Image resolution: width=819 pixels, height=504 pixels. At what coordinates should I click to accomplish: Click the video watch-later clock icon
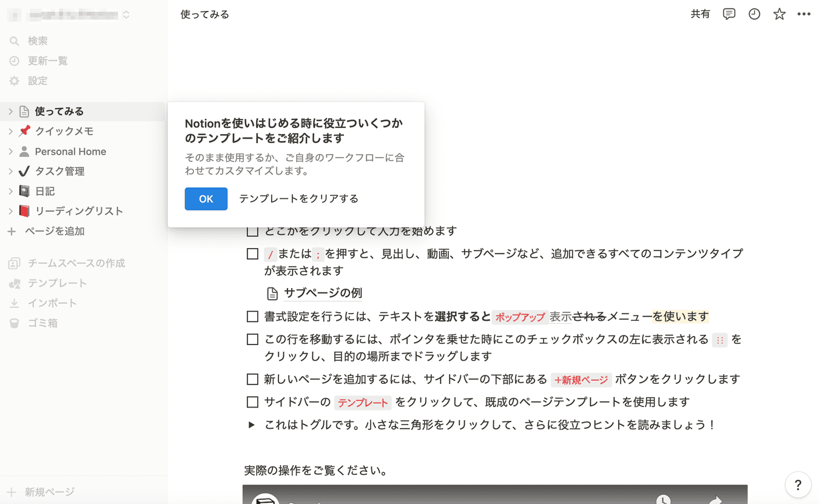coord(664,500)
